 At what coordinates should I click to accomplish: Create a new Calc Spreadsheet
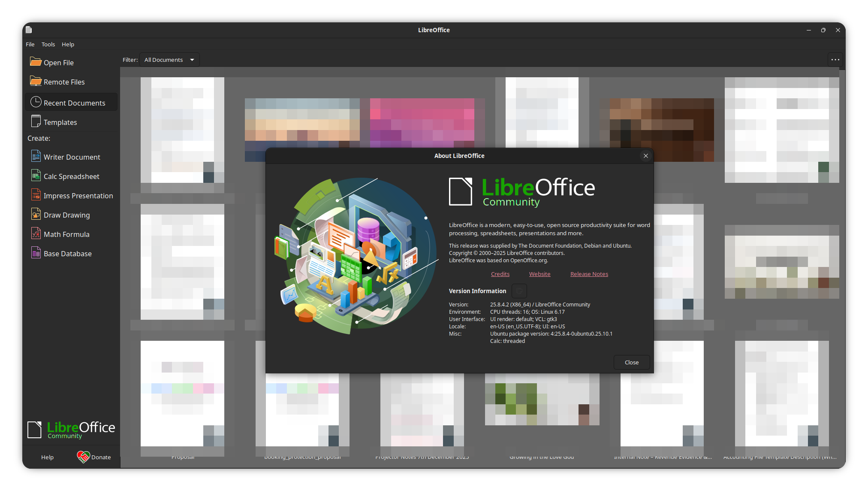[x=71, y=176]
